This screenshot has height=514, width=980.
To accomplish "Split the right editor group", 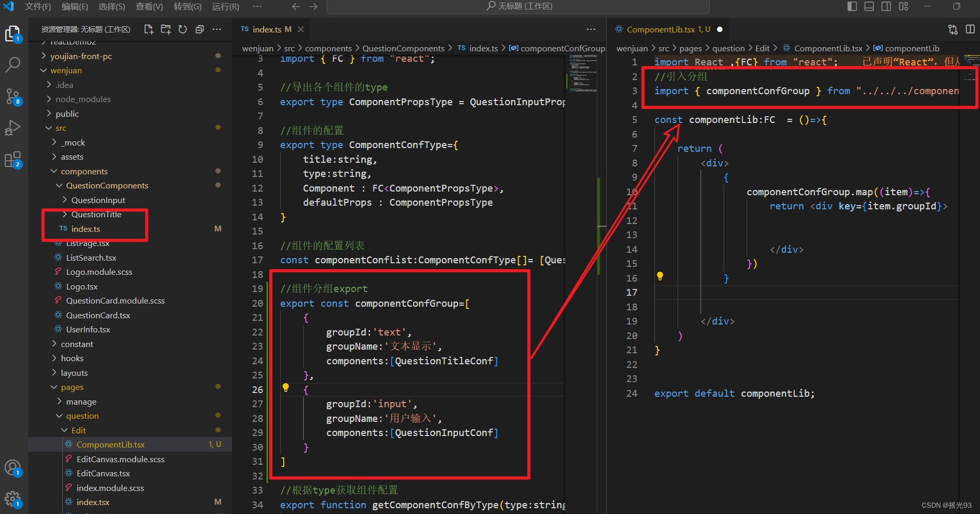I will pyautogui.click(x=970, y=29).
